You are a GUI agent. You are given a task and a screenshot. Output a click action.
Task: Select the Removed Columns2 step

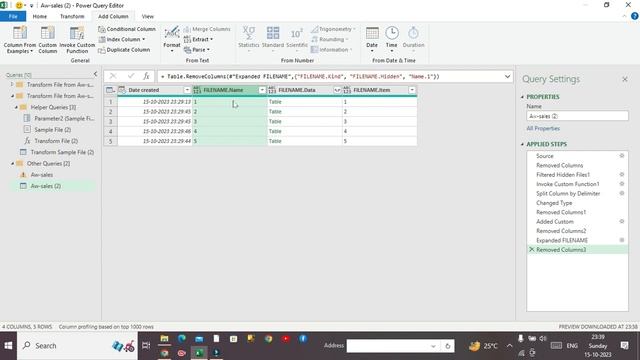pos(561,231)
